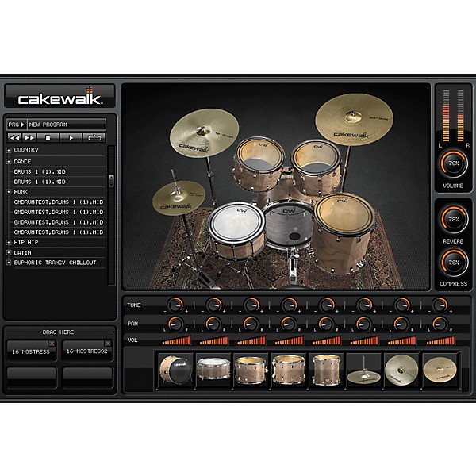Click the ride cymbal Vol meter
The height and width of the screenshot is (476, 476).
click(x=440, y=341)
